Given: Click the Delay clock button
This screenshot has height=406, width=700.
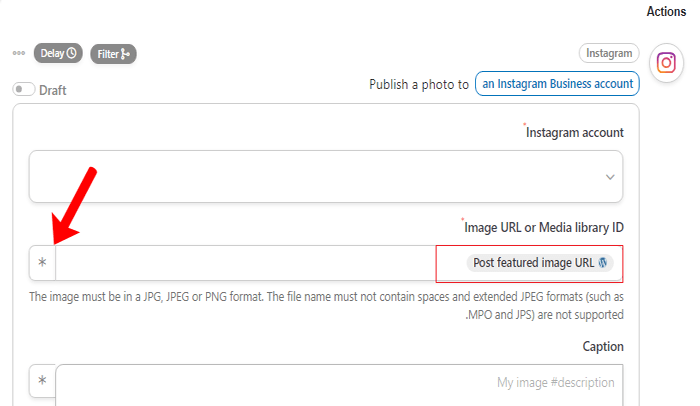Looking at the screenshot, I should [59, 53].
